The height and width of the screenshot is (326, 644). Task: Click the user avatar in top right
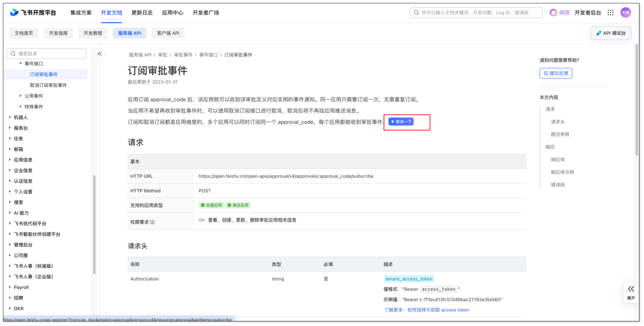click(626, 12)
